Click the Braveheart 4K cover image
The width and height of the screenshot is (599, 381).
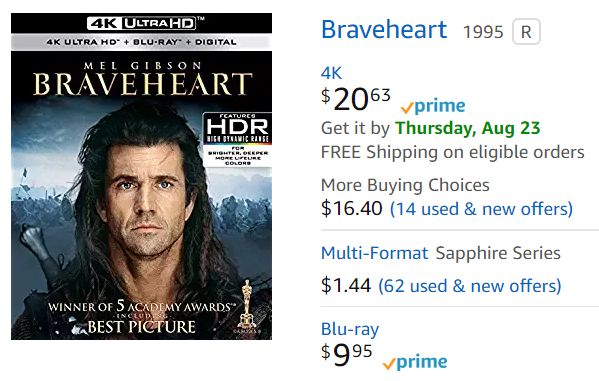pos(141,176)
